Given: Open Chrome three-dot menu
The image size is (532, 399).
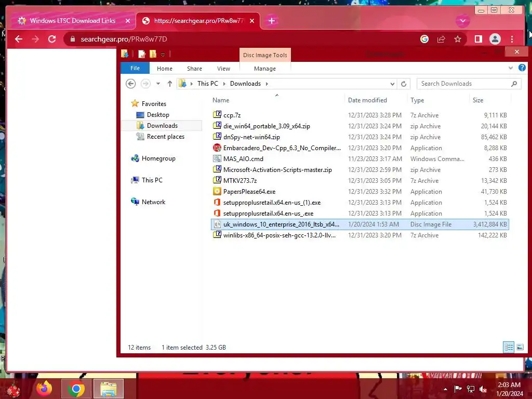Looking at the screenshot, I should (512, 39).
